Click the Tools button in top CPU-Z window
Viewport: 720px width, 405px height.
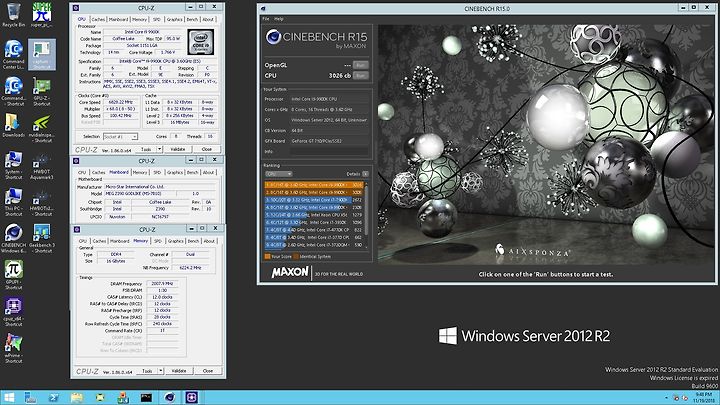[x=146, y=149]
